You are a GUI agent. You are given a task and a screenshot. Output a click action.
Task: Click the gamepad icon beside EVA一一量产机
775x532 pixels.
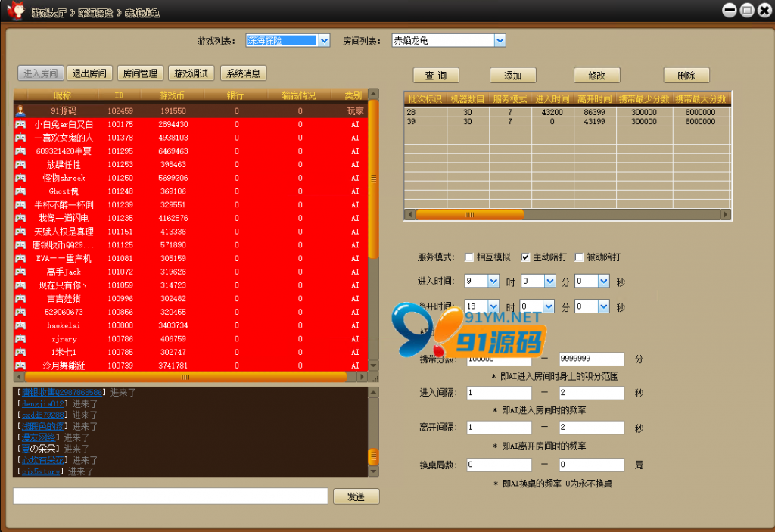[20, 257]
